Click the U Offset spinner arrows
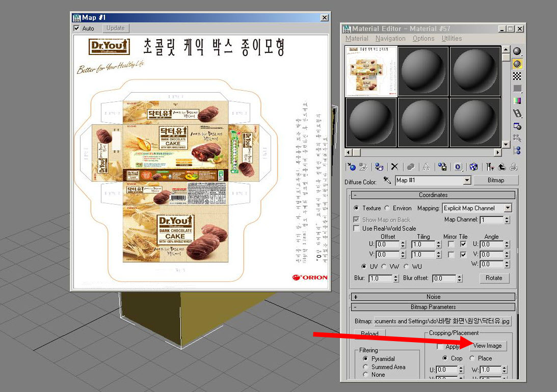Viewport: 557px width, 392px height. point(403,244)
